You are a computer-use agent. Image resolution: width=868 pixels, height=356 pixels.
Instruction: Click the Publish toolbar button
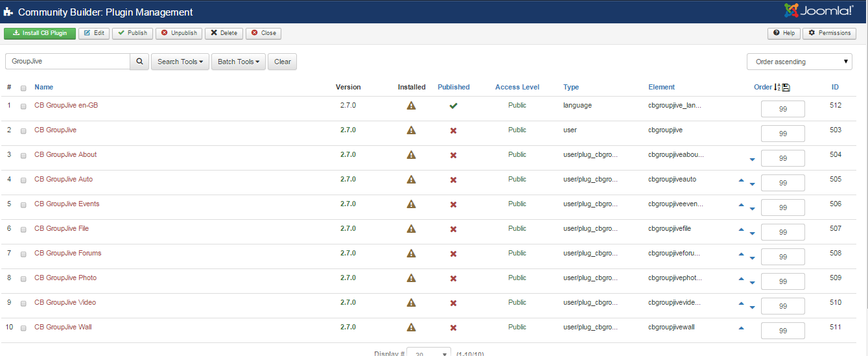pos(132,33)
